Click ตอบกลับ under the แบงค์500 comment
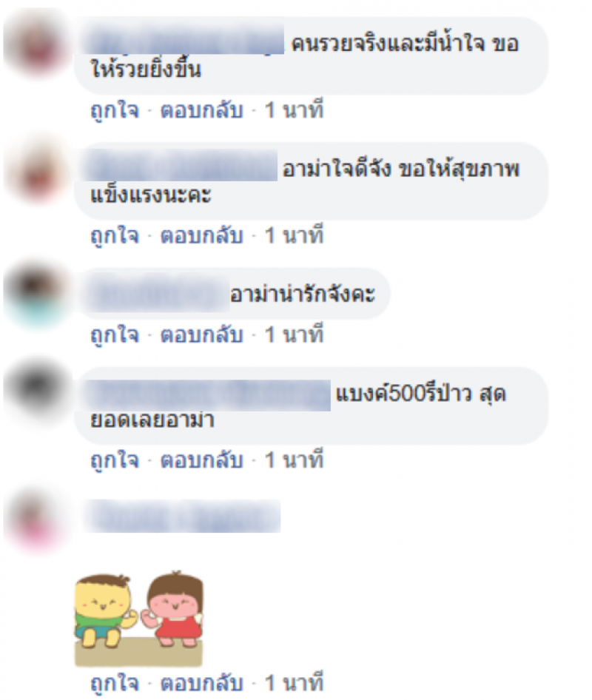The image size is (592, 700). click(202, 460)
